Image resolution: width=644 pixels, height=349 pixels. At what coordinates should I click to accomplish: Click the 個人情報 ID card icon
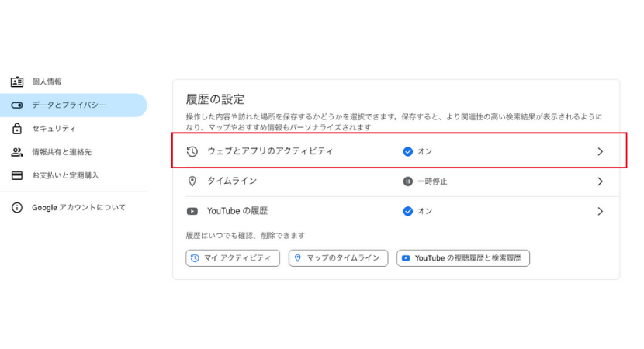17,81
